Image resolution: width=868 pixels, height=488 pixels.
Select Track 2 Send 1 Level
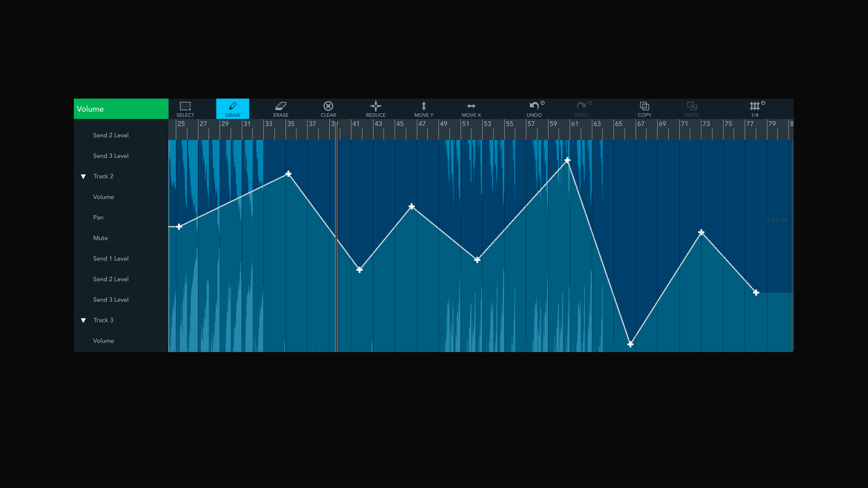point(111,259)
